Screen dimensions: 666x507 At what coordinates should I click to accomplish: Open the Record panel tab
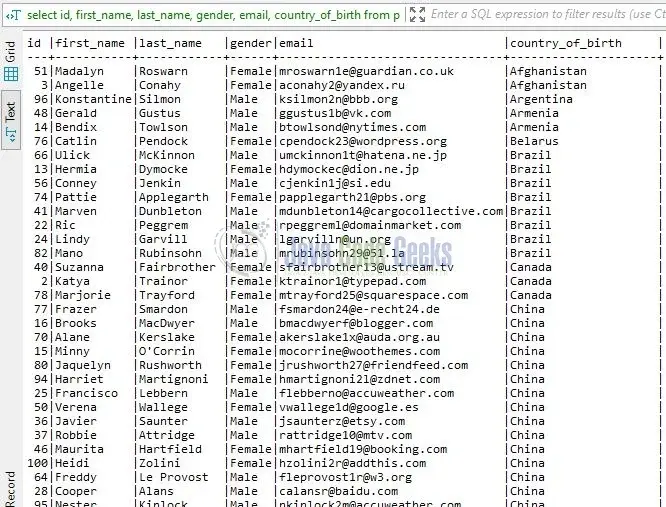pyautogui.click(x=11, y=488)
